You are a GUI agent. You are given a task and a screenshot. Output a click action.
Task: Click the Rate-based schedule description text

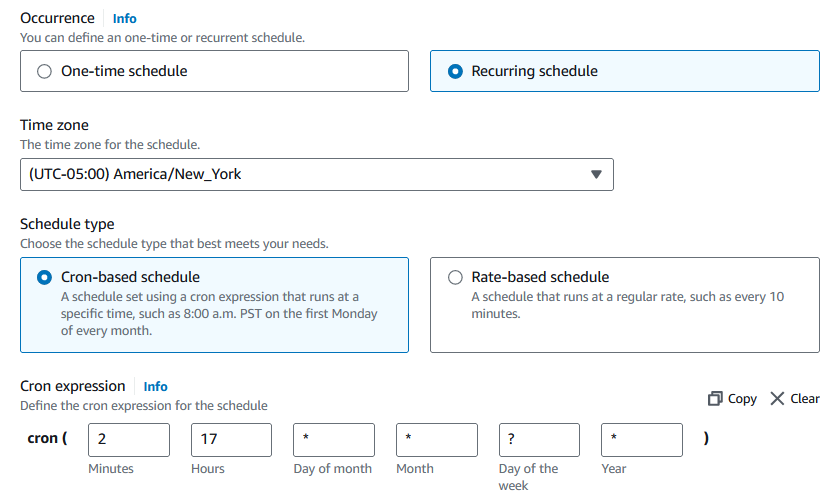pyautogui.click(x=627, y=305)
